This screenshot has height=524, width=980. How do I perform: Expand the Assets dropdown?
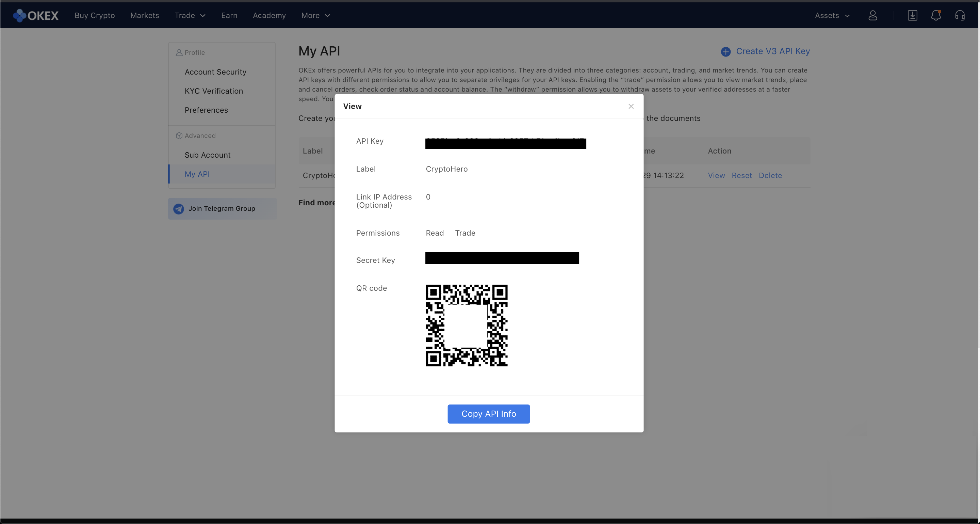coord(832,15)
